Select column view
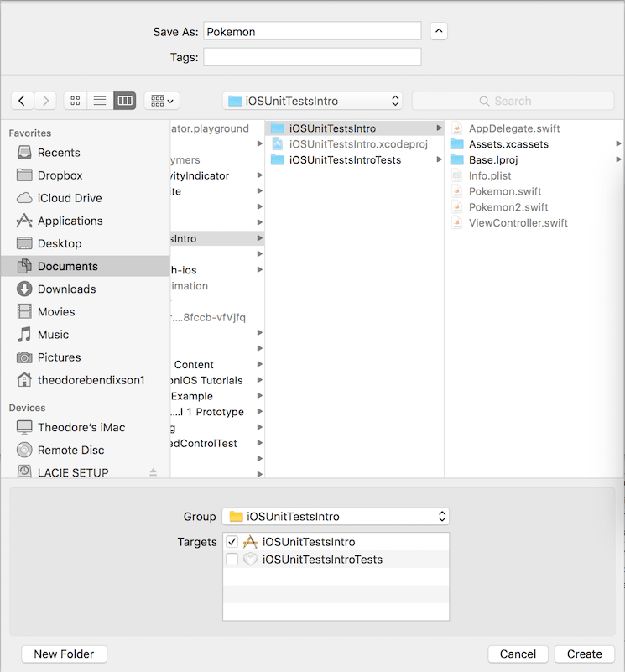 125,101
